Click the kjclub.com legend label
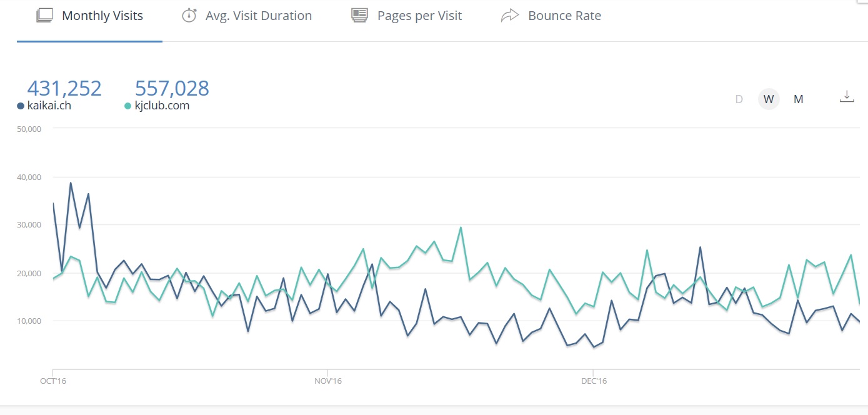The width and height of the screenshot is (868, 415). tap(162, 106)
